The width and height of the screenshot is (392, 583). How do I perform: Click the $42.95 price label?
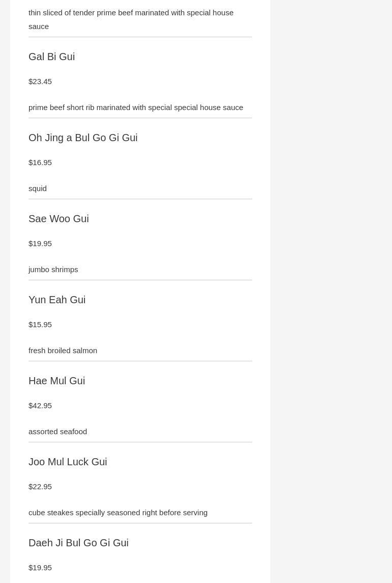[x=40, y=406]
